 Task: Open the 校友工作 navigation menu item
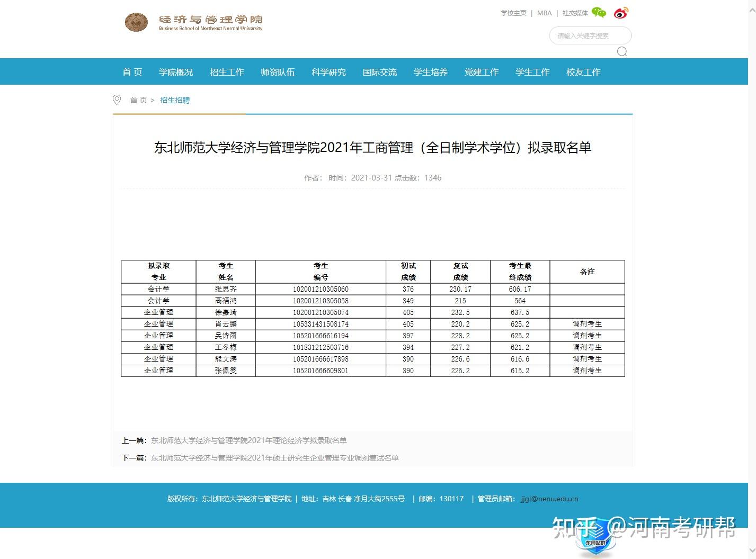point(583,72)
